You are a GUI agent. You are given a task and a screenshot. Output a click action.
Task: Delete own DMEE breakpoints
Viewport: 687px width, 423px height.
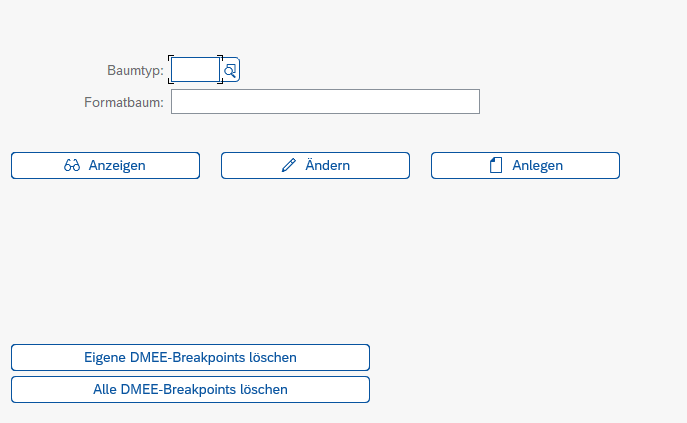[x=190, y=357]
